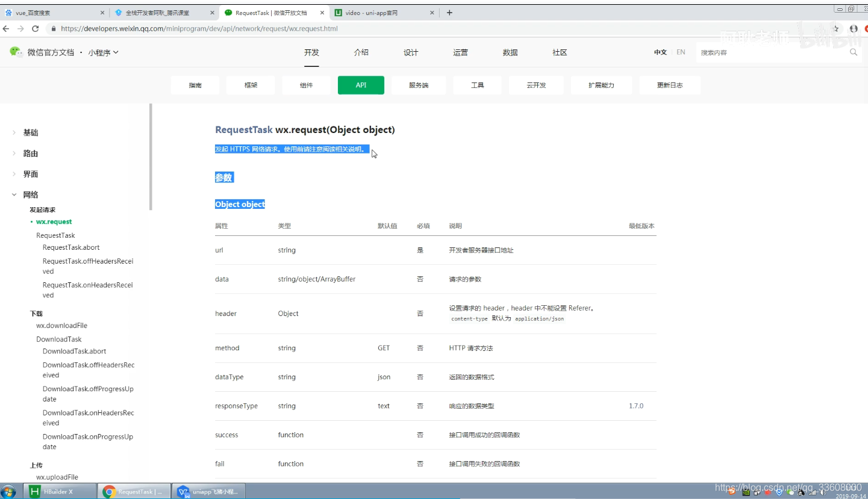Click the browser forward arrow
This screenshot has width=868, height=499.
pos(20,28)
